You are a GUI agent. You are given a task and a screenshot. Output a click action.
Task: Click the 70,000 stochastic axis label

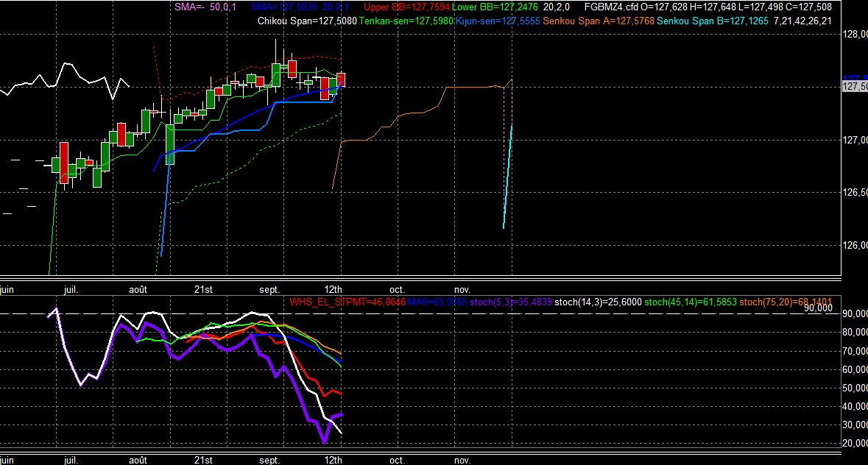[x=855, y=351]
